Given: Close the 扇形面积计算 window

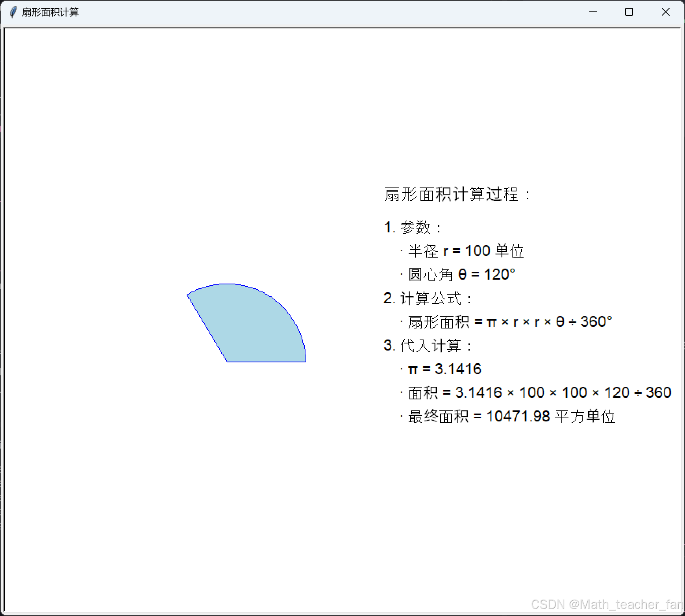Looking at the screenshot, I should 665,12.
